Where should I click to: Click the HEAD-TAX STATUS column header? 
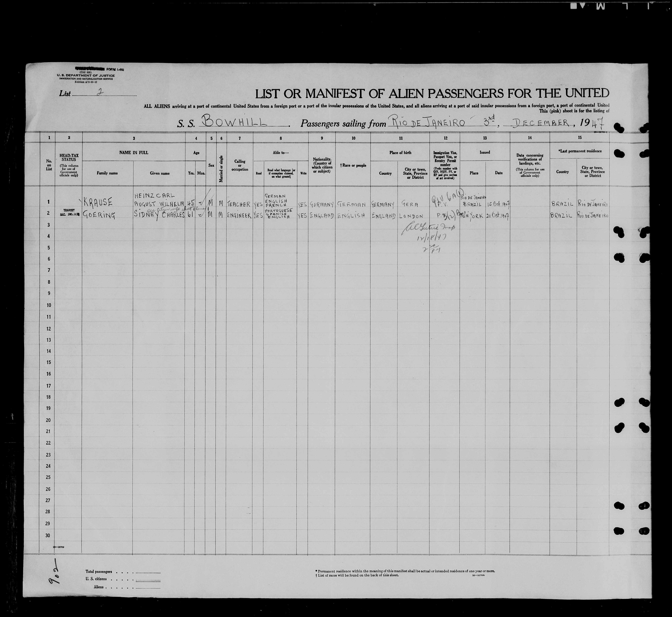click(69, 158)
